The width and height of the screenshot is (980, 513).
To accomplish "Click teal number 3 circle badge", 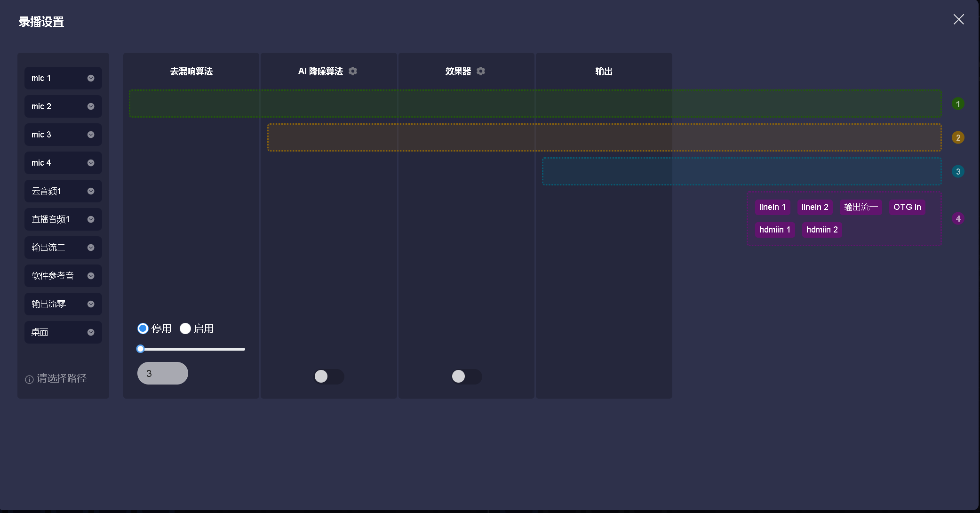I will [958, 171].
